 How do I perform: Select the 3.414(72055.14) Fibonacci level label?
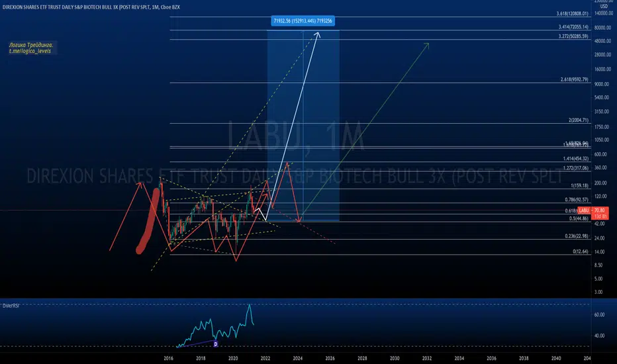pyautogui.click(x=573, y=27)
